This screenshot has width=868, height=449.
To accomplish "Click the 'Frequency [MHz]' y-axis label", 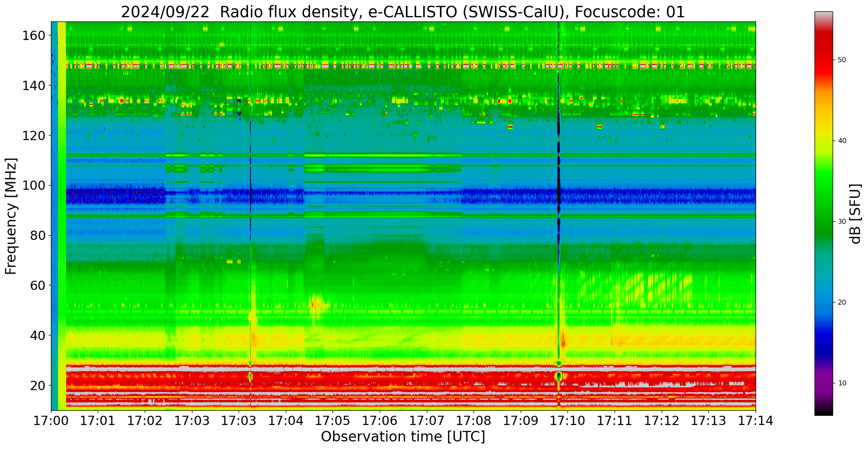I will [x=11, y=216].
